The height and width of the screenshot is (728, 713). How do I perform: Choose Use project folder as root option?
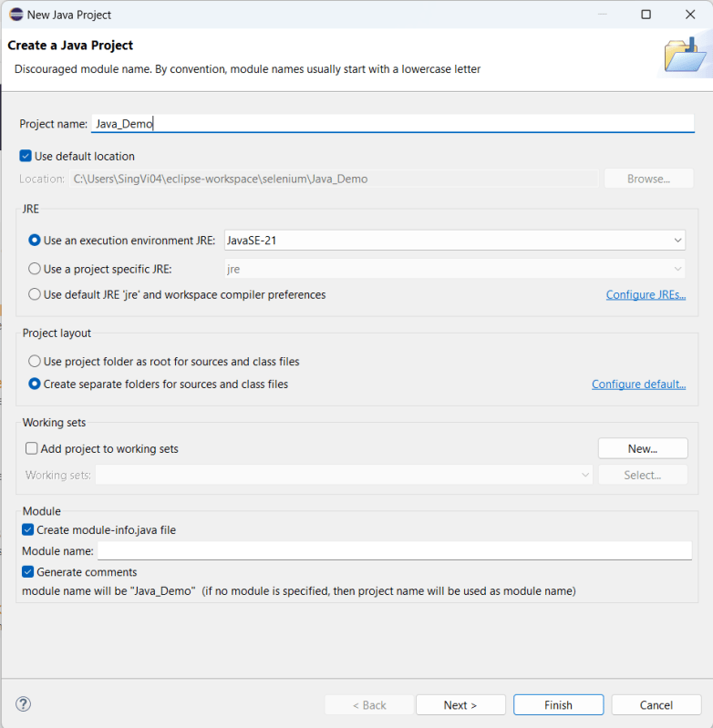pyautogui.click(x=35, y=361)
